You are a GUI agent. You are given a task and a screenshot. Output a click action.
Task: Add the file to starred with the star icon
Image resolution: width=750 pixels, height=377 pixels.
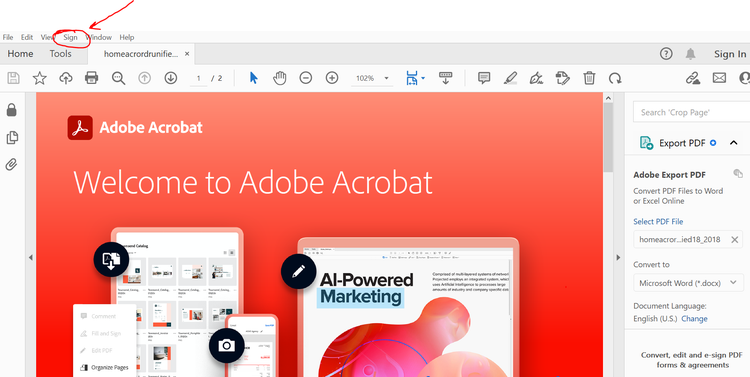pos(40,78)
